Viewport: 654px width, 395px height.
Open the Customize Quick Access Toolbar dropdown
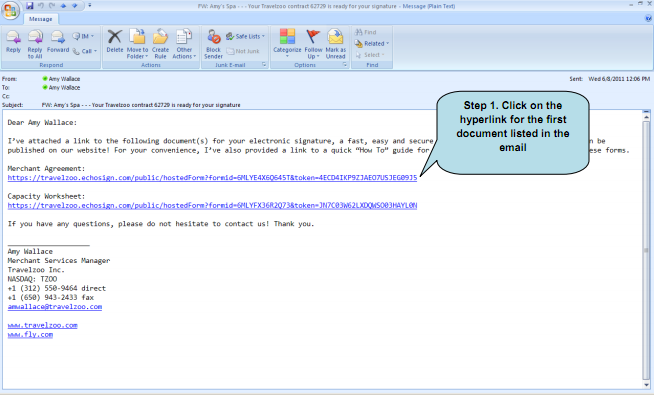click(89, 5)
